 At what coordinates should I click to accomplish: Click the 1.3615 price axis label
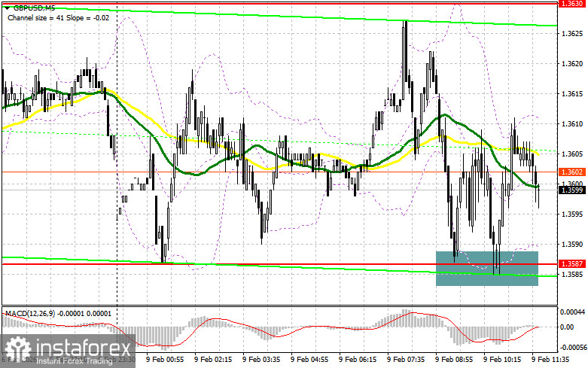572,93
